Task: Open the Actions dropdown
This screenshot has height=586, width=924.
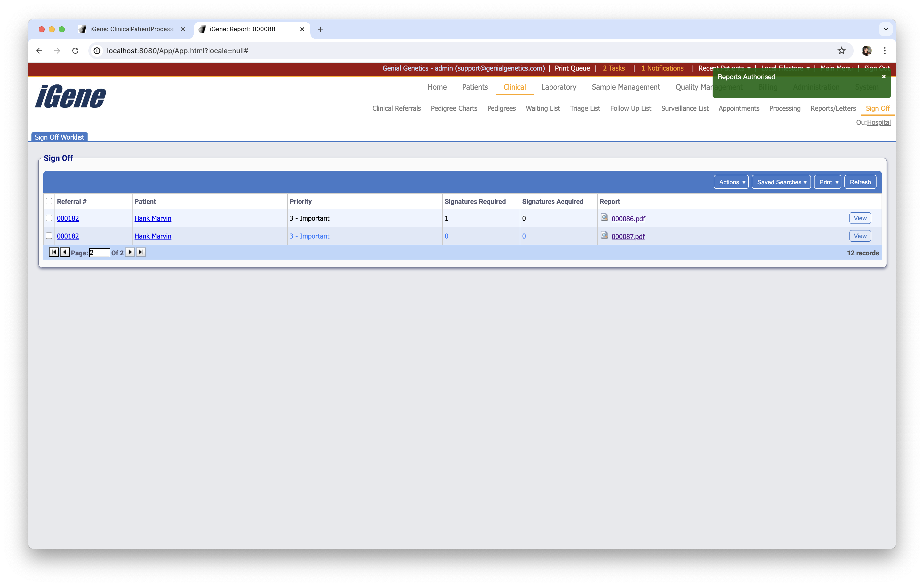Action: click(731, 182)
